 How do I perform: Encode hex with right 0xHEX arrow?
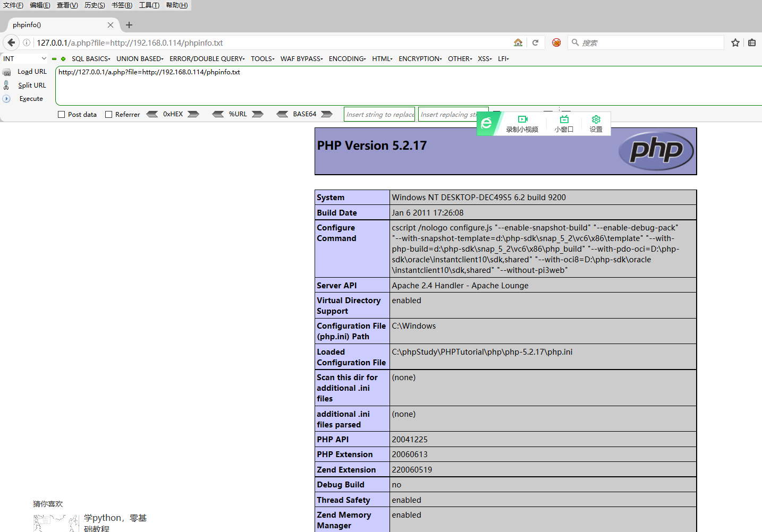pyautogui.click(x=193, y=114)
